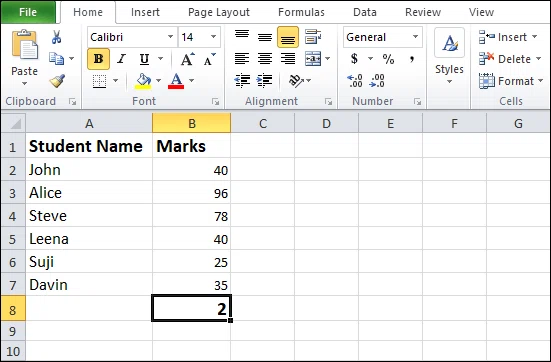The image size is (551, 362).
Task: Click the Decrease Indent icon
Action: tap(242, 81)
